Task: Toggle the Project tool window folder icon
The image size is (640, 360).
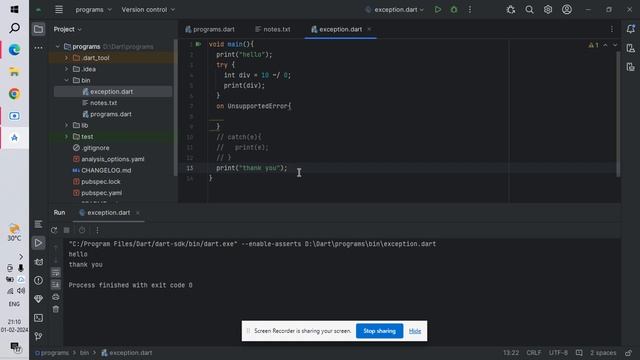Action: (x=38, y=29)
